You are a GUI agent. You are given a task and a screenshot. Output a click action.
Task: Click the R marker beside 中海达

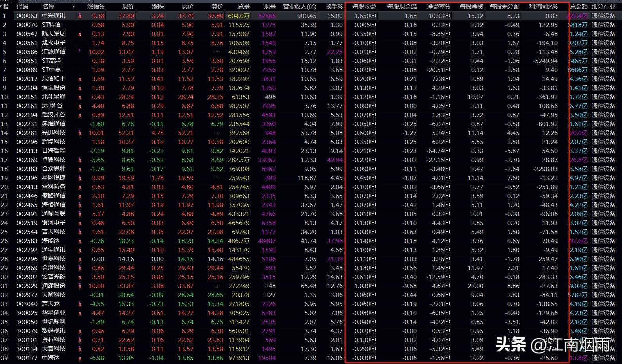[80, 359]
